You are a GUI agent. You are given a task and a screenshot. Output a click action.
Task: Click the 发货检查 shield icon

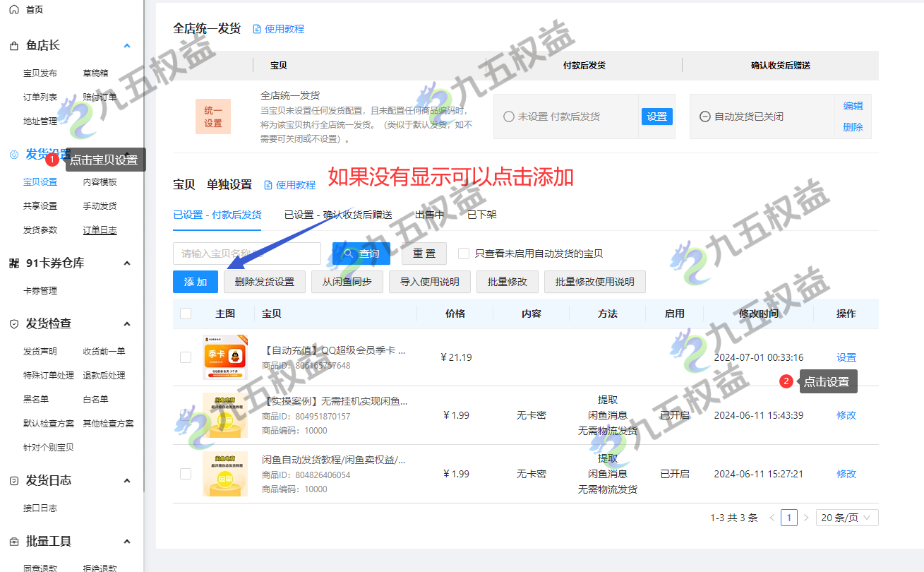coord(14,324)
